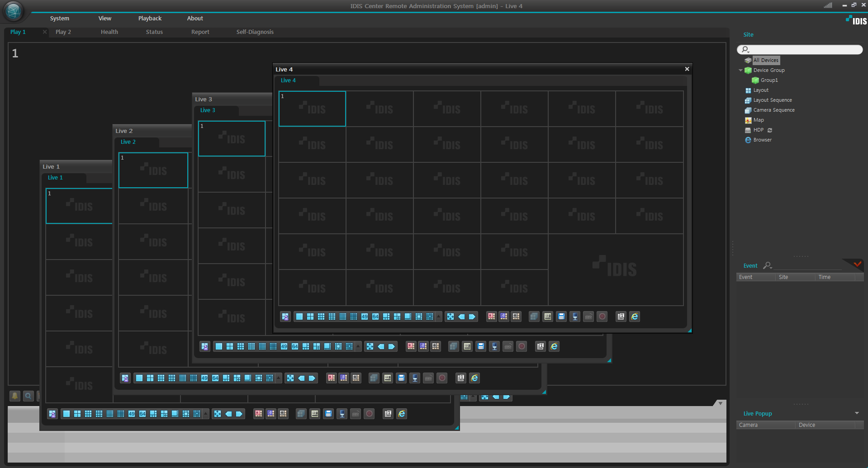868x468 pixels.
Task: Close the Play 1 tab
Action: pyautogui.click(x=44, y=32)
